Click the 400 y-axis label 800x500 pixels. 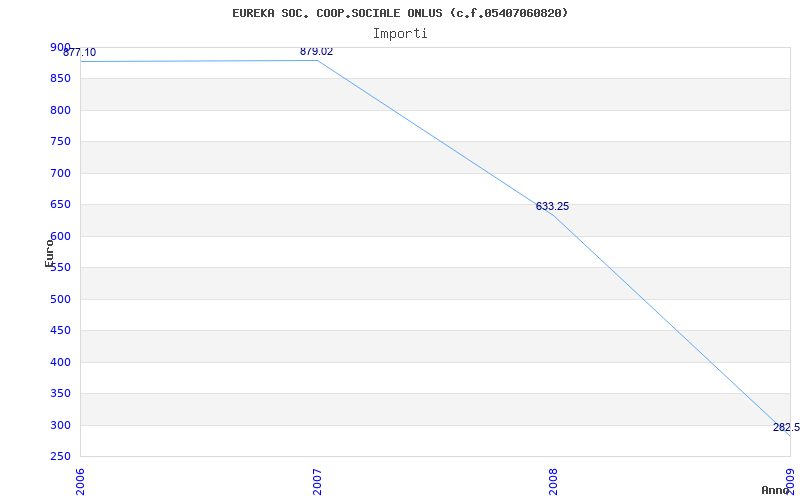point(60,362)
